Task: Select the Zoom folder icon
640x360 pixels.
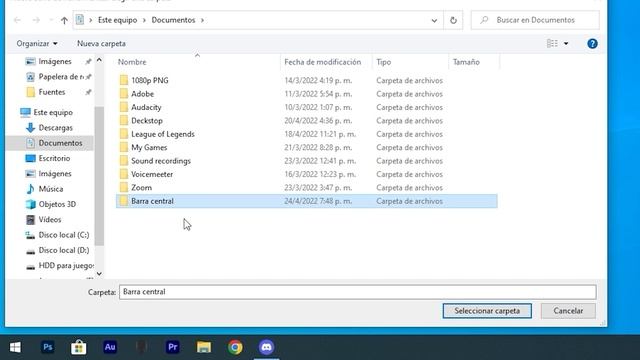Action: pos(124,188)
